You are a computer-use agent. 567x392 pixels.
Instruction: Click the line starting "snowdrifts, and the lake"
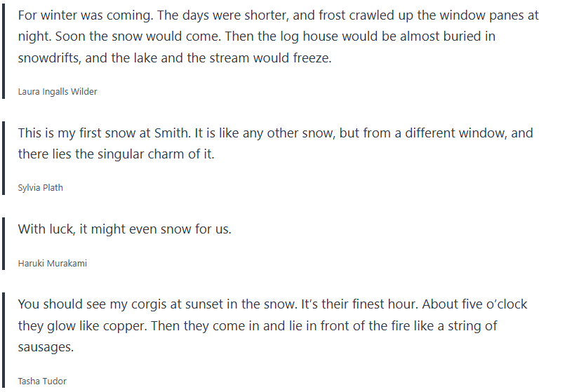coord(174,58)
